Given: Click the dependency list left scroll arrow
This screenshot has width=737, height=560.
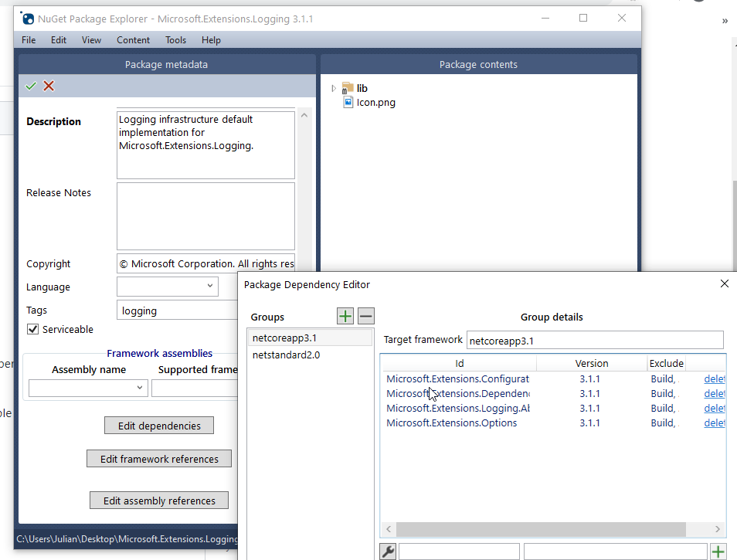Looking at the screenshot, I should coord(389,529).
